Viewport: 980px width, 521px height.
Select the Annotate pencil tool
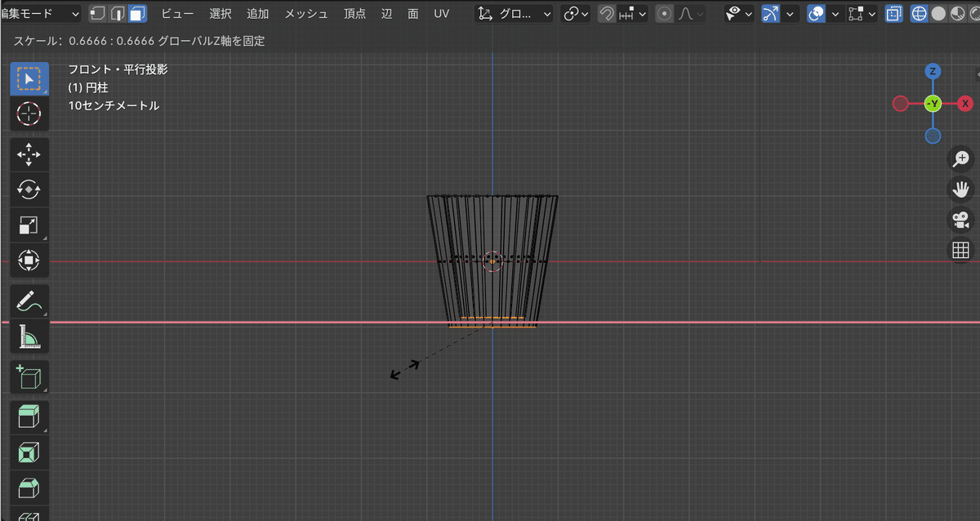point(29,301)
